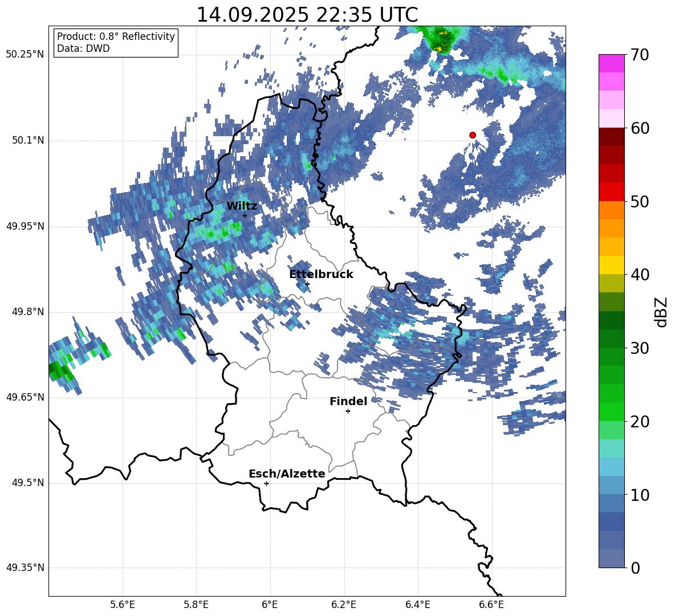Click the 49.65°N latitude tick label
675x616 pixels.
click(x=25, y=397)
